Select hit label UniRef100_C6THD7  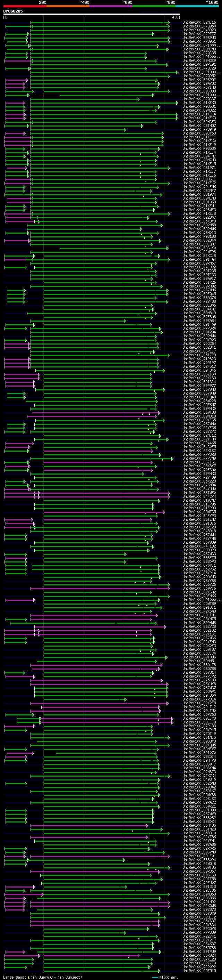[199, 125]
